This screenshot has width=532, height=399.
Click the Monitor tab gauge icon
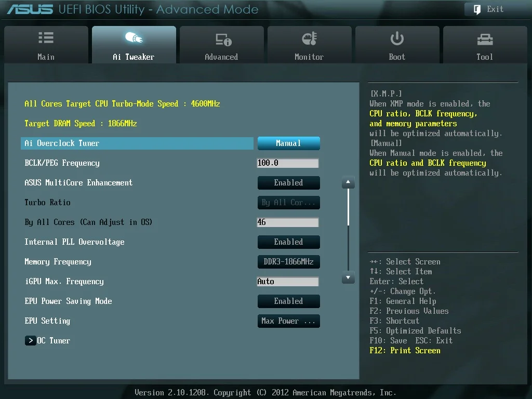(x=310, y=38)
